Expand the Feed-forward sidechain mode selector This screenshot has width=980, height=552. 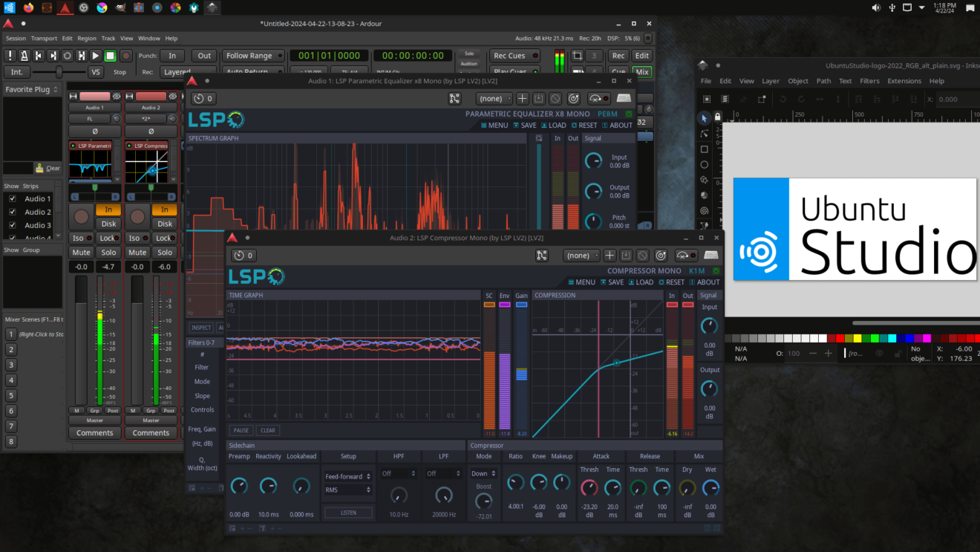click(x=347, y=475)
